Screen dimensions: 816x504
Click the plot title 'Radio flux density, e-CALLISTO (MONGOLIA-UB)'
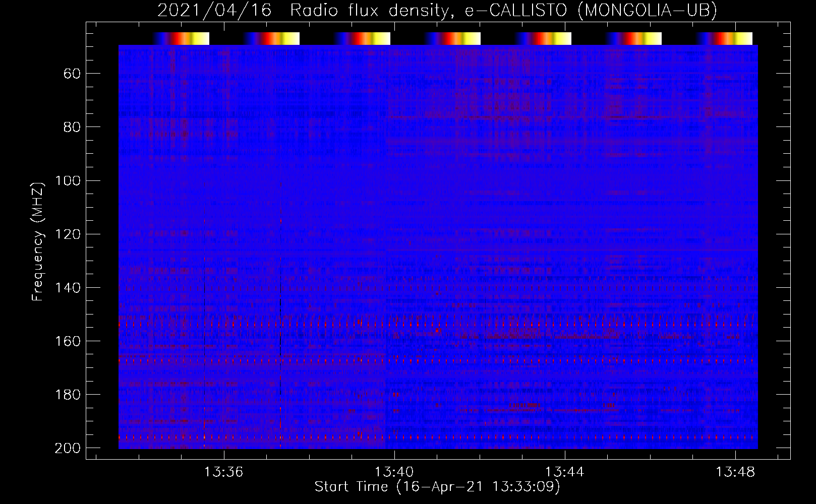[x=503, y=10]
